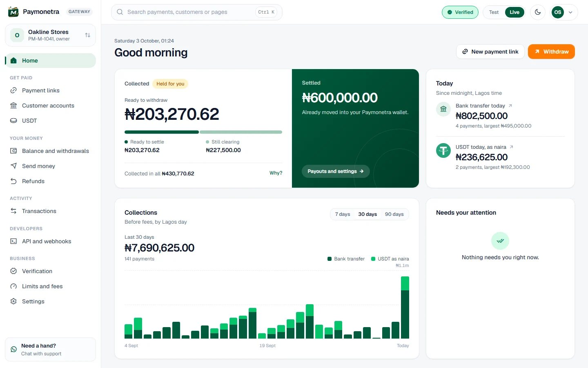This screenshot has height=368, width=588.
Task: Open API and webhooks page
Action: click(x=51, y=241)
